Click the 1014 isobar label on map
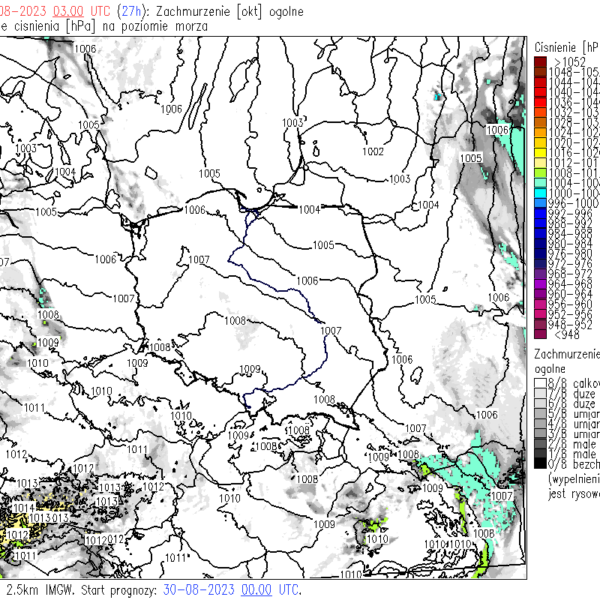600x600 pixels. 22,507
